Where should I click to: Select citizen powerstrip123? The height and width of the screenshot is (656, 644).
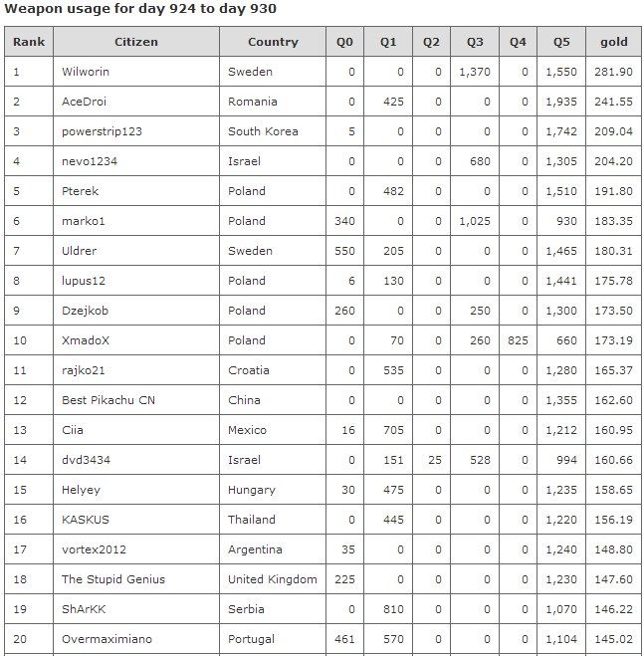pos(96,131)
